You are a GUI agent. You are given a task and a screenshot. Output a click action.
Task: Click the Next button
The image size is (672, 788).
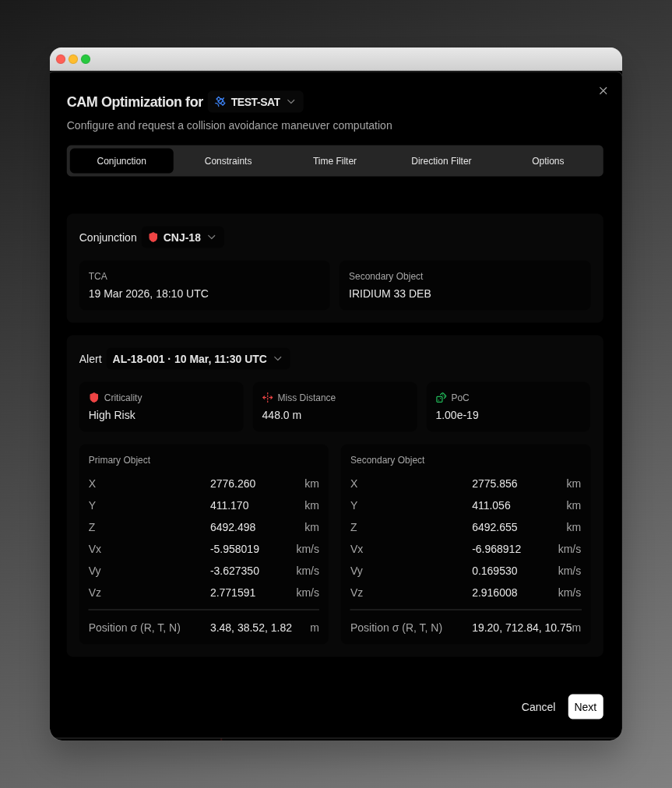coord(586,706)
